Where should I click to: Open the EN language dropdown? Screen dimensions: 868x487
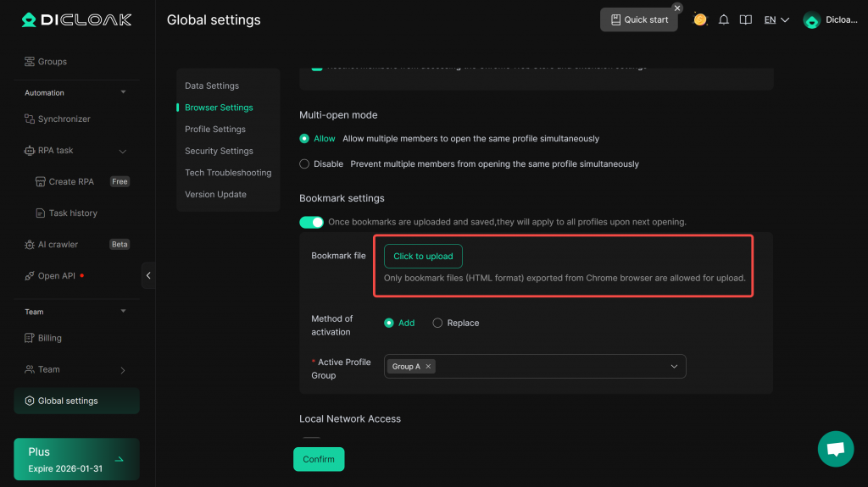pos(776,20)
